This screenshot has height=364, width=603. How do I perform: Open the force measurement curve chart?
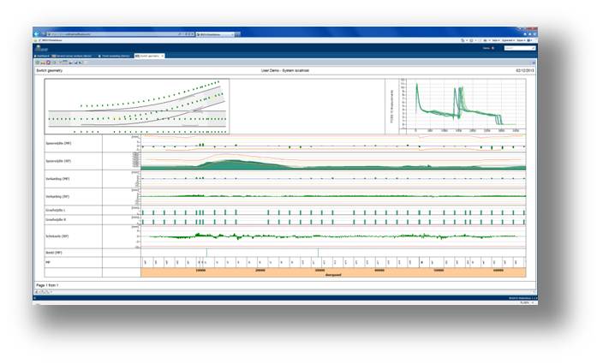tap(456, 105)
